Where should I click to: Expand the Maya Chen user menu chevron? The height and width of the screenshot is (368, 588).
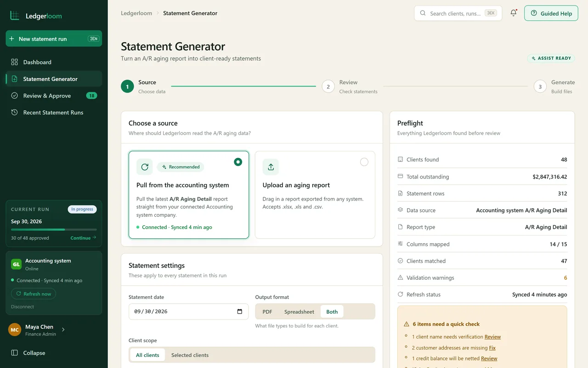coord(63,330)
